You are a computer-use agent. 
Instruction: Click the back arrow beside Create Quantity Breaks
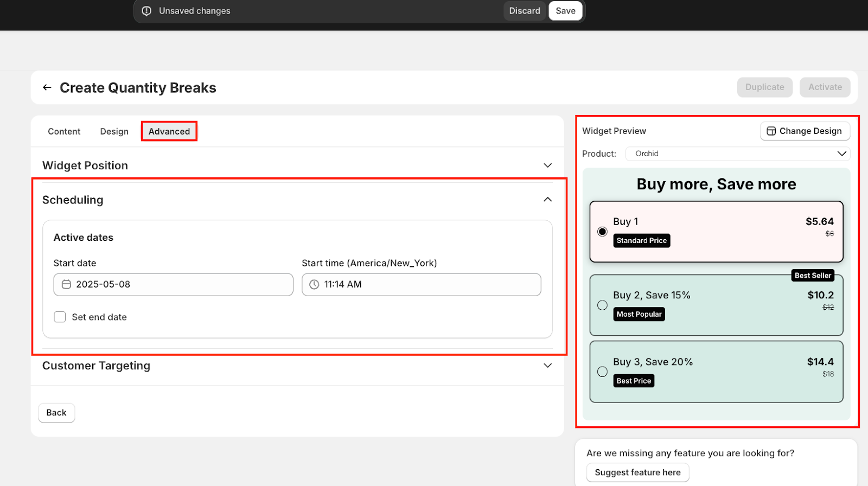[47, 87]
